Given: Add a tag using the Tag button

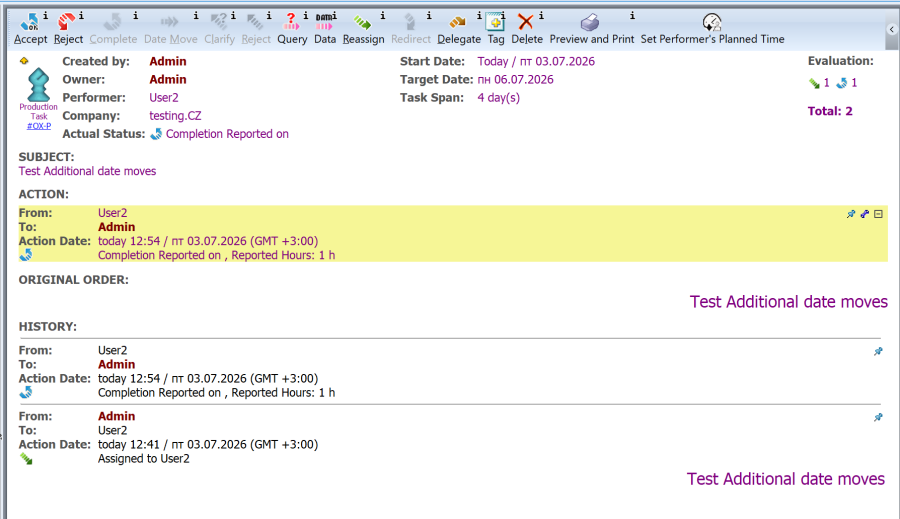Looking at the screenshot, I should coord(495,30).
